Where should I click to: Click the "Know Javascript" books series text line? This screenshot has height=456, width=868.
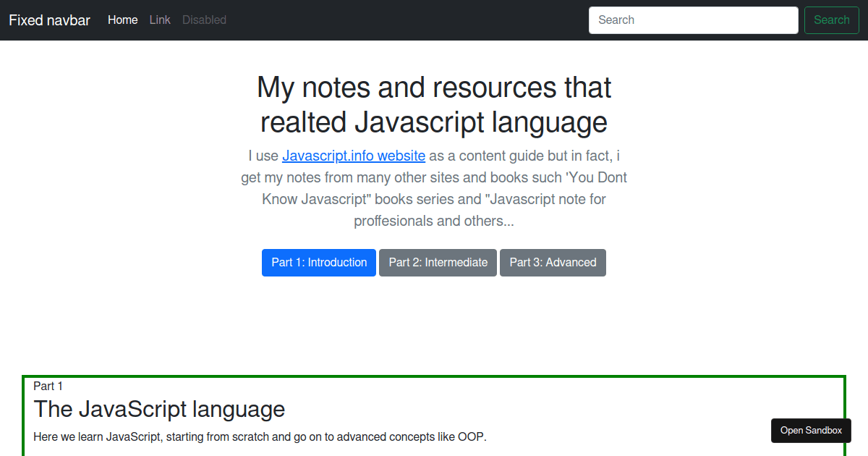tap(434, 199)
